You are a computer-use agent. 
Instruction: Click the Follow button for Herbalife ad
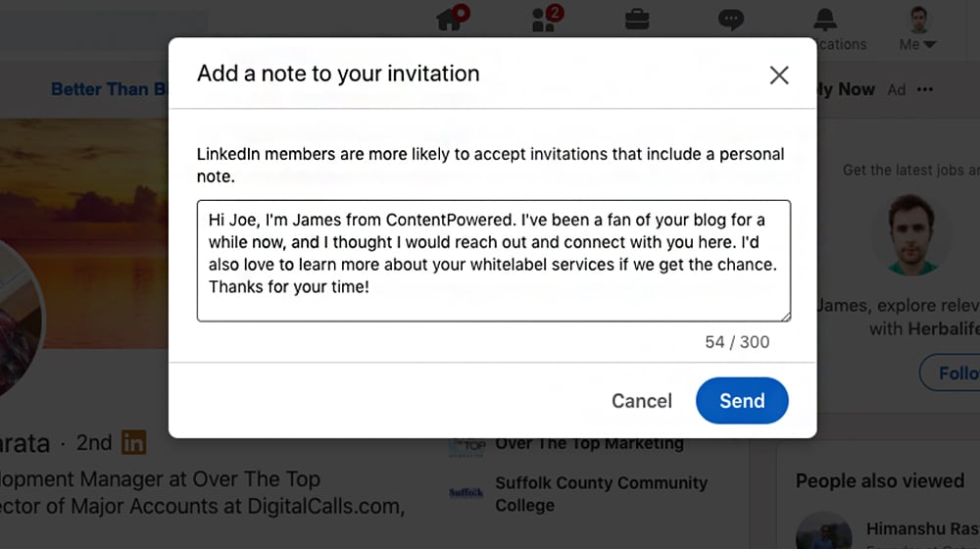950,373
